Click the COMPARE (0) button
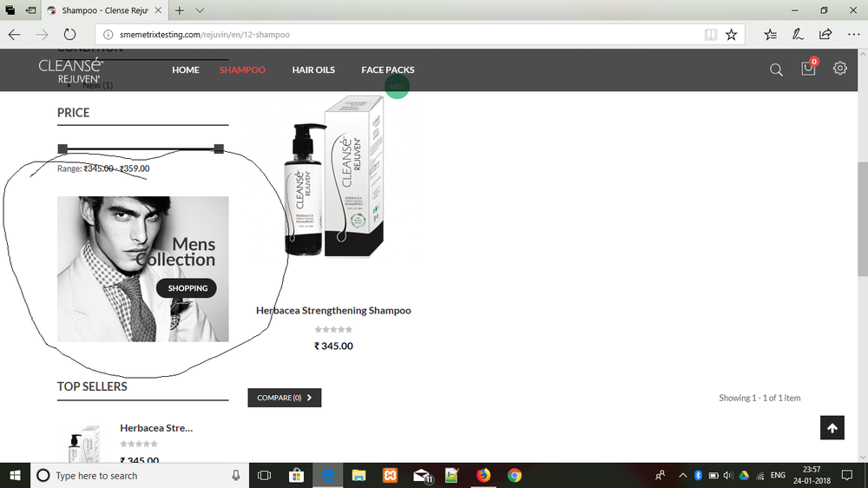 [x=285, y=398]
